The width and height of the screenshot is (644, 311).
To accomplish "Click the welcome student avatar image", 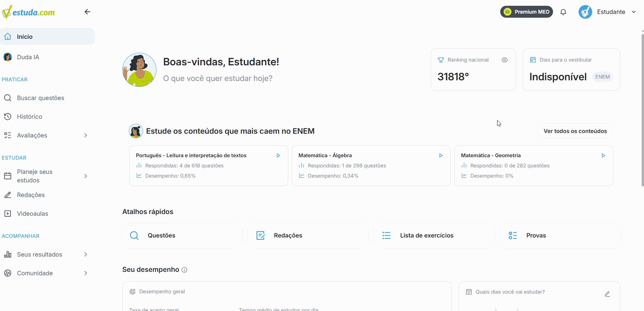I will coord(139,70).
